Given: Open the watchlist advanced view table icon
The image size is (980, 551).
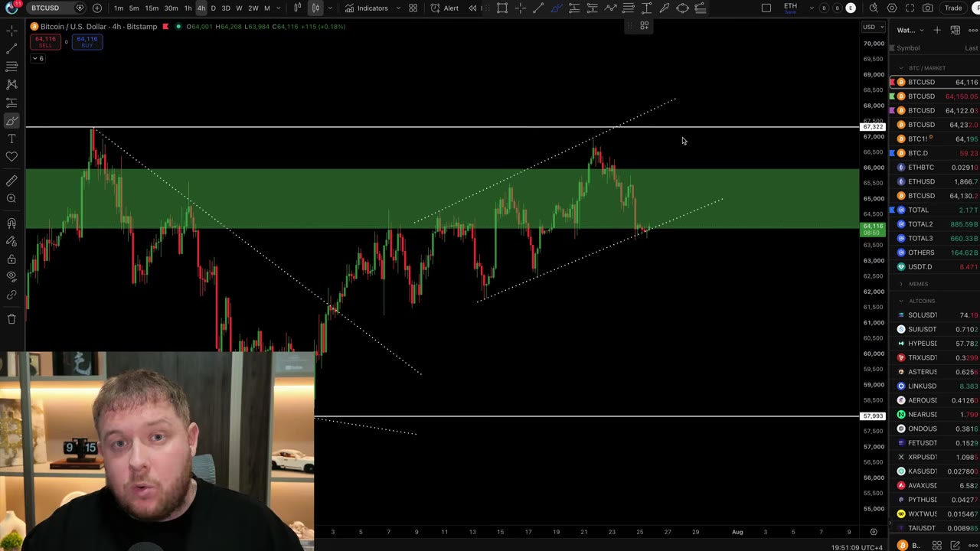Looking at the screenshot, I should [955, 30].
